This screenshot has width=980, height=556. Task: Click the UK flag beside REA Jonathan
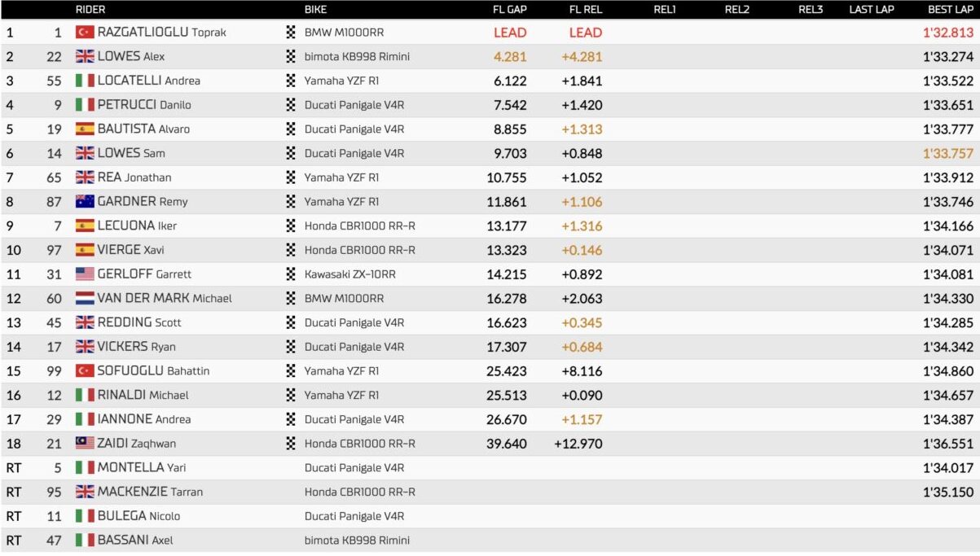click(85, 177)
